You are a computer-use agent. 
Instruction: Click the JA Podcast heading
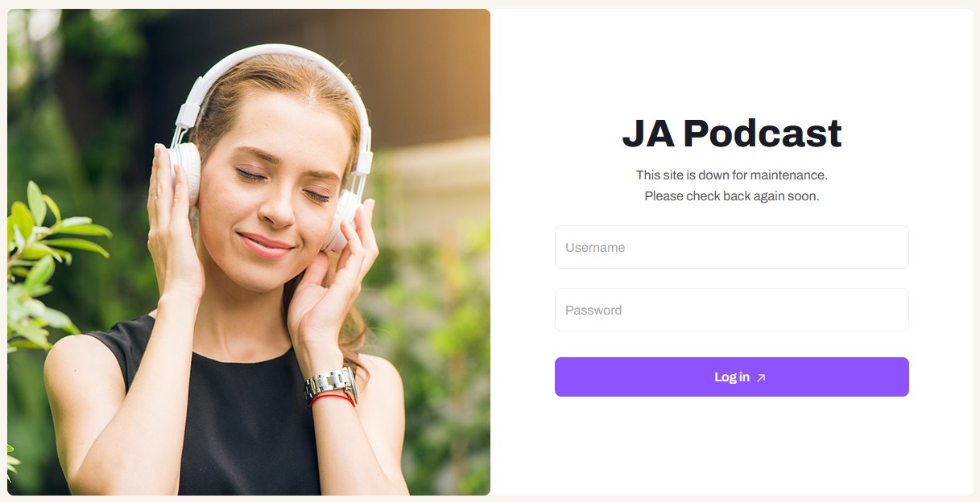[731, 134]
